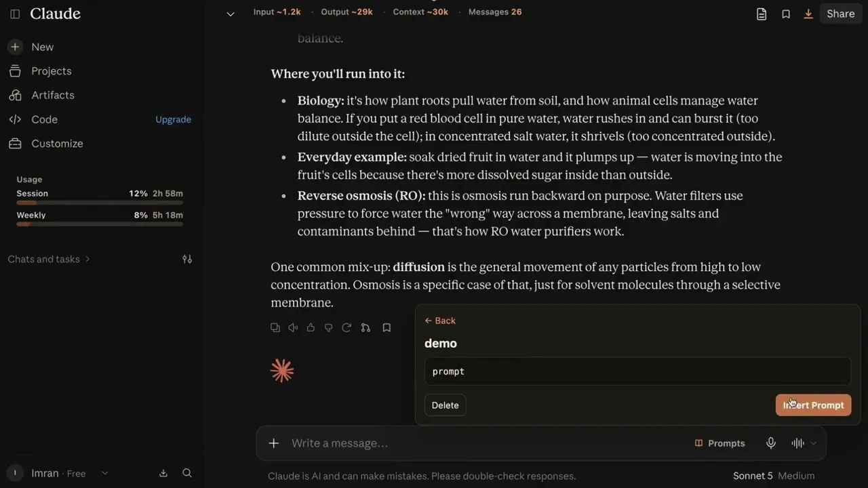Give the response a thumbs up
Screen dimensions: 868x488
[311, 327]
